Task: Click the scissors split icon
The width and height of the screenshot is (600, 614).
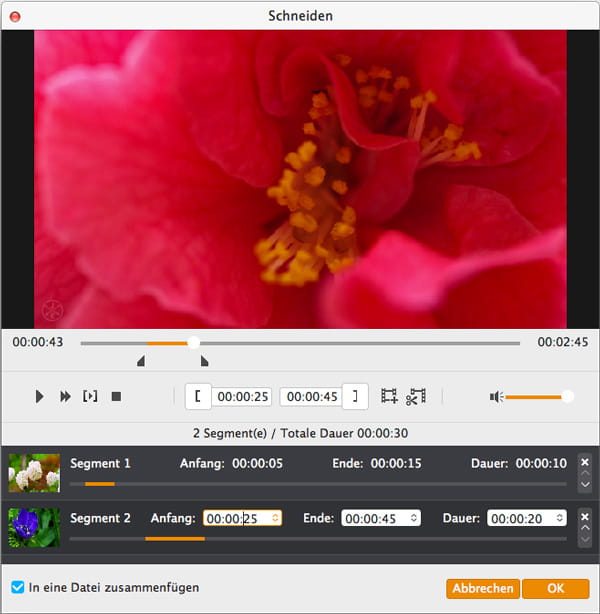Action: [416, 397]
